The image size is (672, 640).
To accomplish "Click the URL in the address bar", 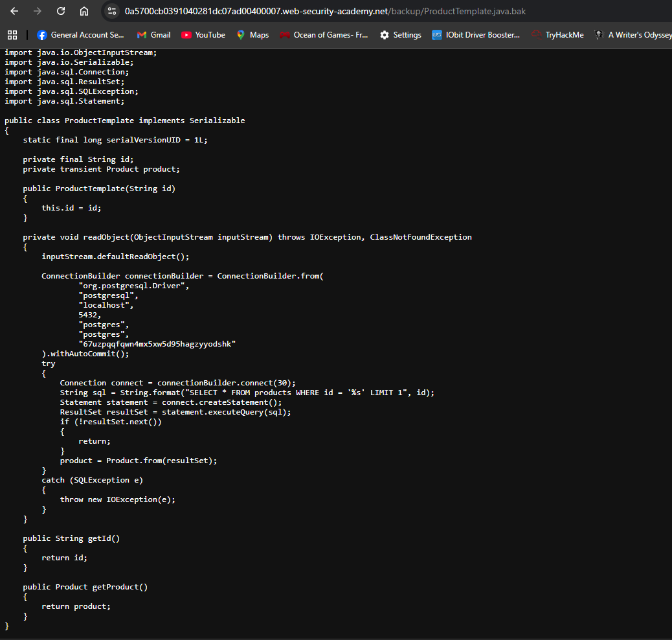I will 325,11.
